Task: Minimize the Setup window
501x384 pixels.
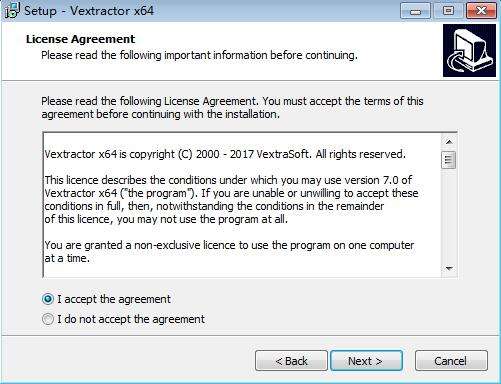Action: [x=415, y=11]
